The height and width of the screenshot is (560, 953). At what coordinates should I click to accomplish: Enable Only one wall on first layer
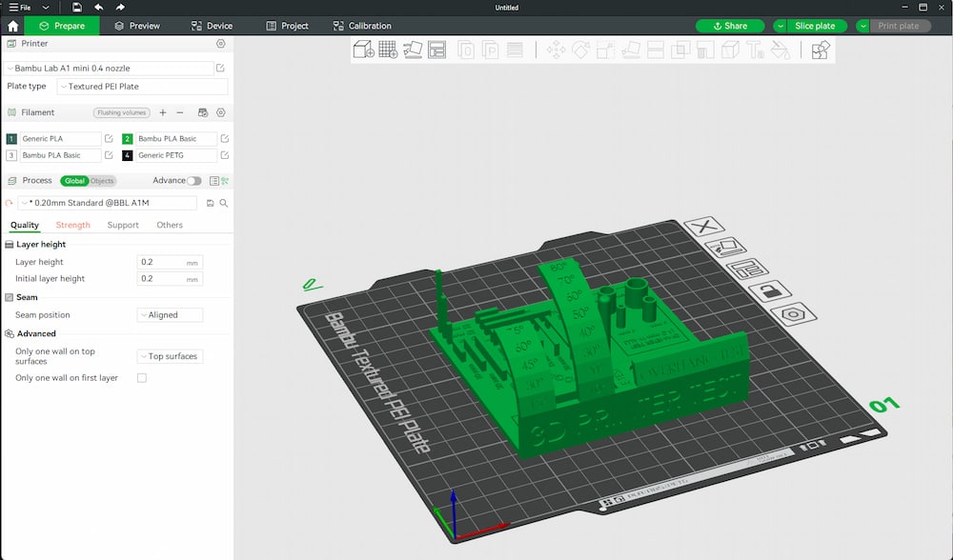(x=142, y=378)
